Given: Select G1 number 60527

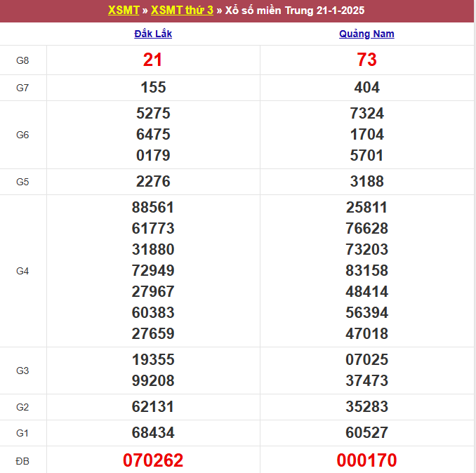Looking at the screenshot, I should pos(366,433).
